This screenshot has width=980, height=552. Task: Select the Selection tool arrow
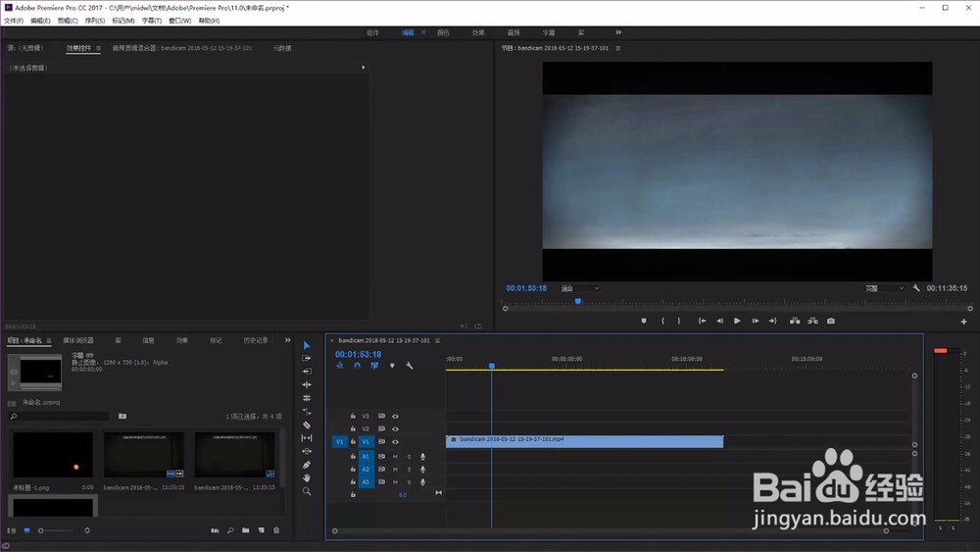click(x=306, y=345)
